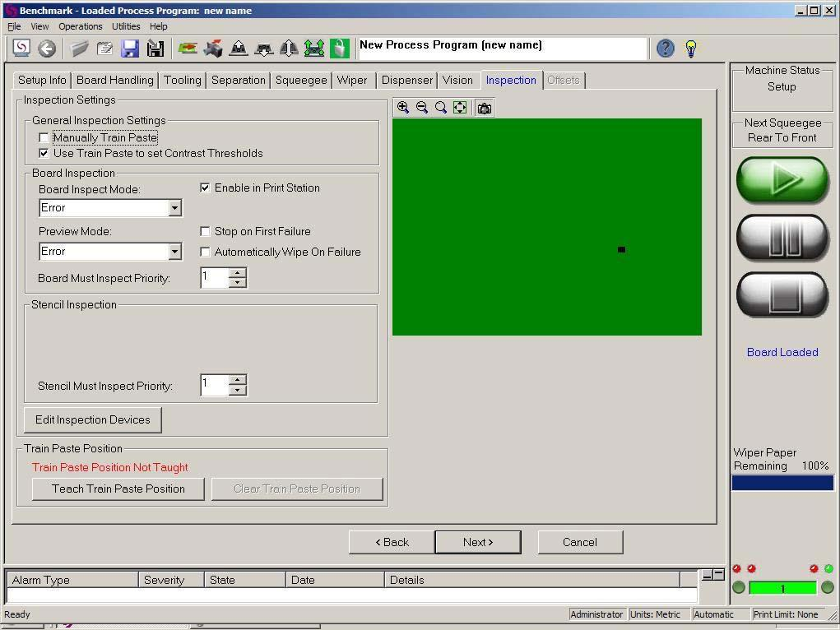Screen dimensions: 840x630
Task: Toggle the Automatically Wipe On Failure checkbox
Action: (x=206, y=252)
